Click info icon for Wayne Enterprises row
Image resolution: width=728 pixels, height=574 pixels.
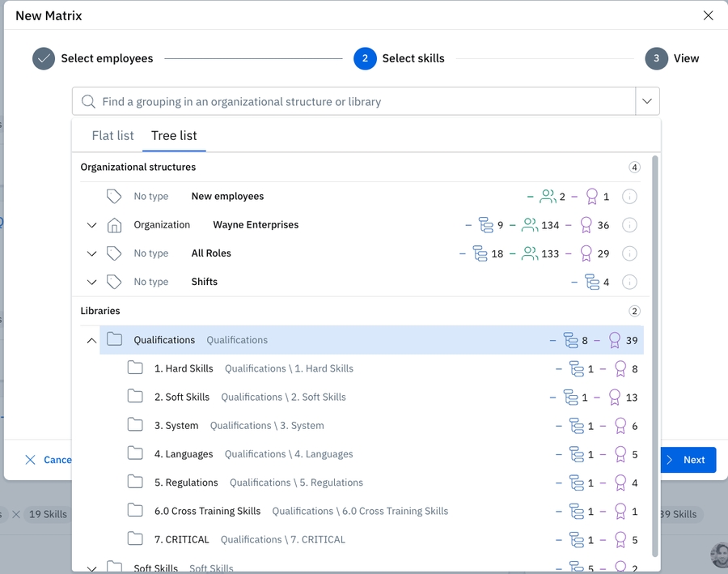pos(629,225)
